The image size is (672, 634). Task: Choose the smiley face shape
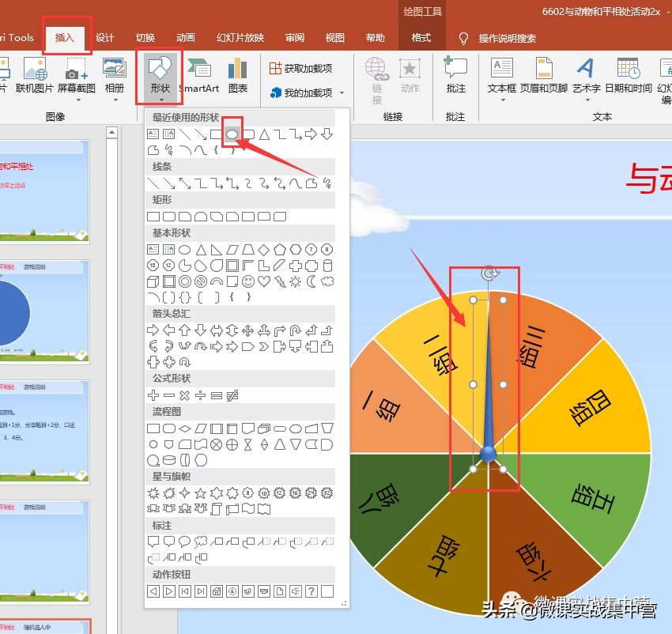[x=248, y=281]
